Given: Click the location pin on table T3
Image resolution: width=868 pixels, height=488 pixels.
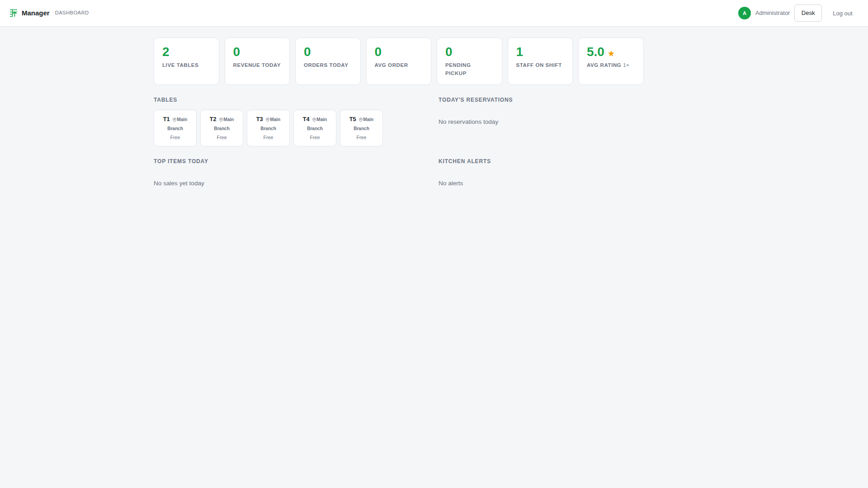Looking at the screenshot, I should tap(268, 120).
